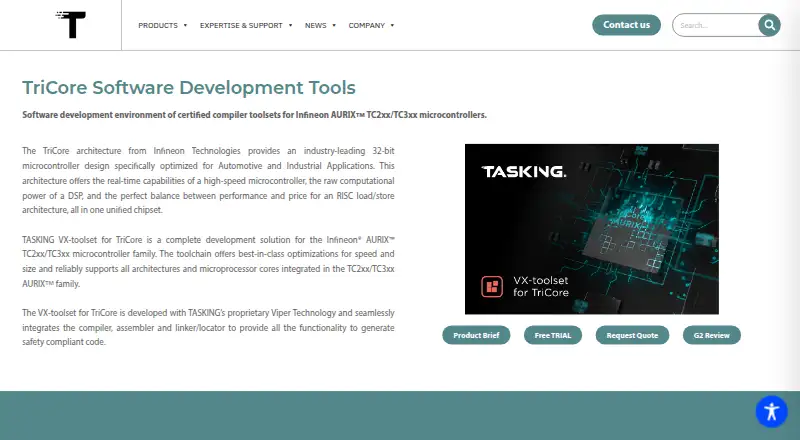Click the red VX-toolset icon in banner
The width and height of the screenshot is (800, 440).
point(492,286)
